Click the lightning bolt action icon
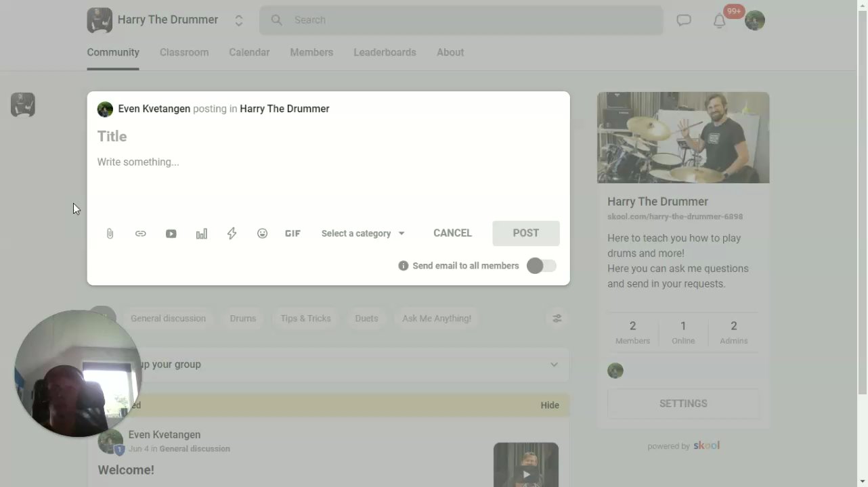This screenshot has height=487, width=868. [x=232, y=233]
